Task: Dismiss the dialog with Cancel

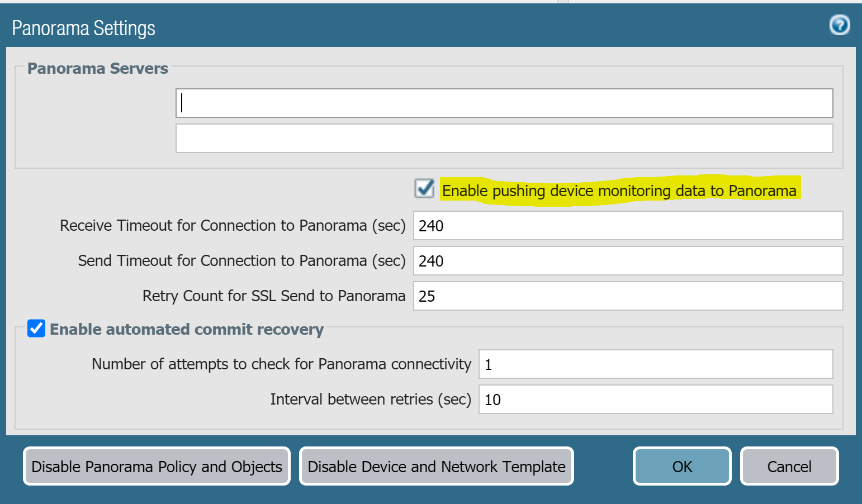Action: click(x=789, y=466)
